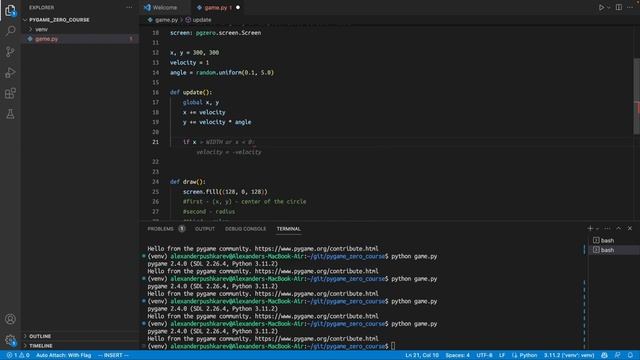Click errors and warnings count in status bar
Viewport: 640px width, 360px height.
pyautogui.click(x=18, y=355)
